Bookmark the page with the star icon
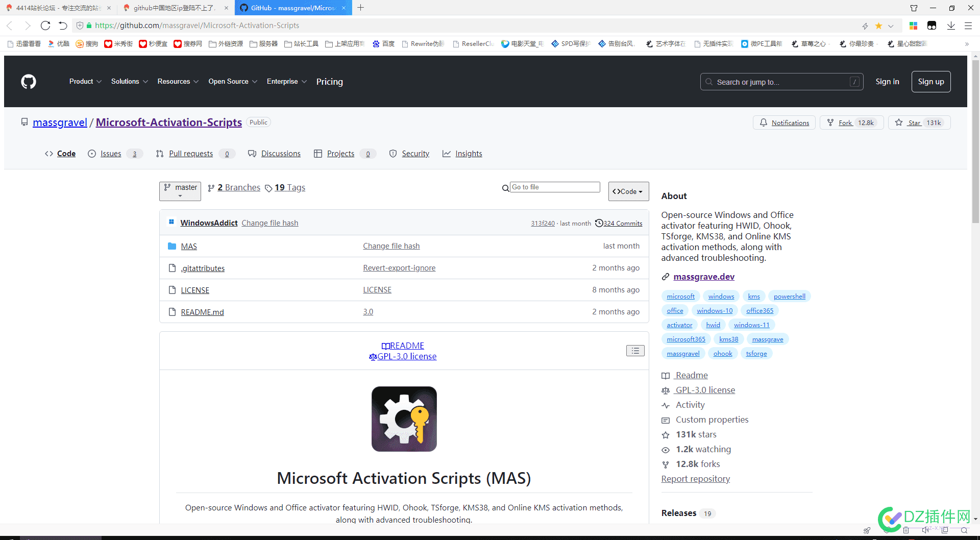The height and width of the screenshot is (540, 980). [x=878, y=26]
